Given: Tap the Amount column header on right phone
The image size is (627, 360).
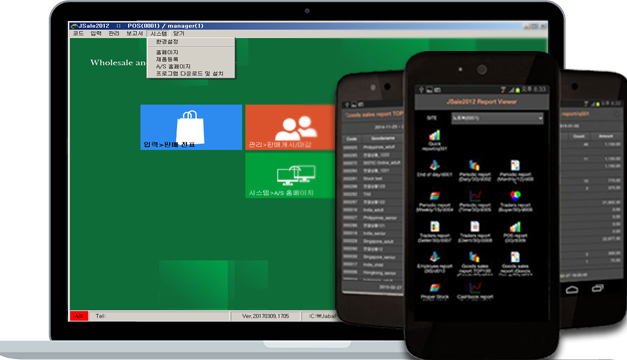Looking at the screenshot, I should click(606, 136).
